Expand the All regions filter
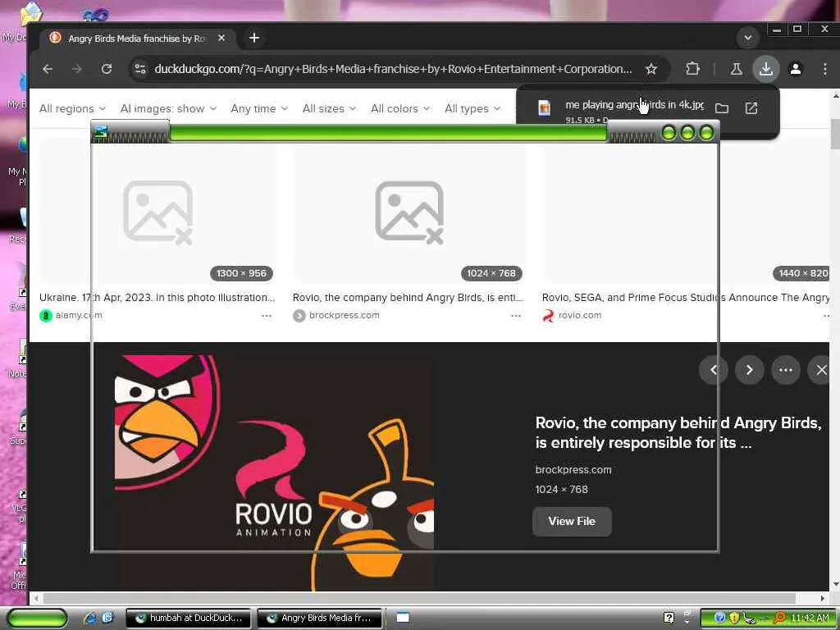 coord(72,109)
